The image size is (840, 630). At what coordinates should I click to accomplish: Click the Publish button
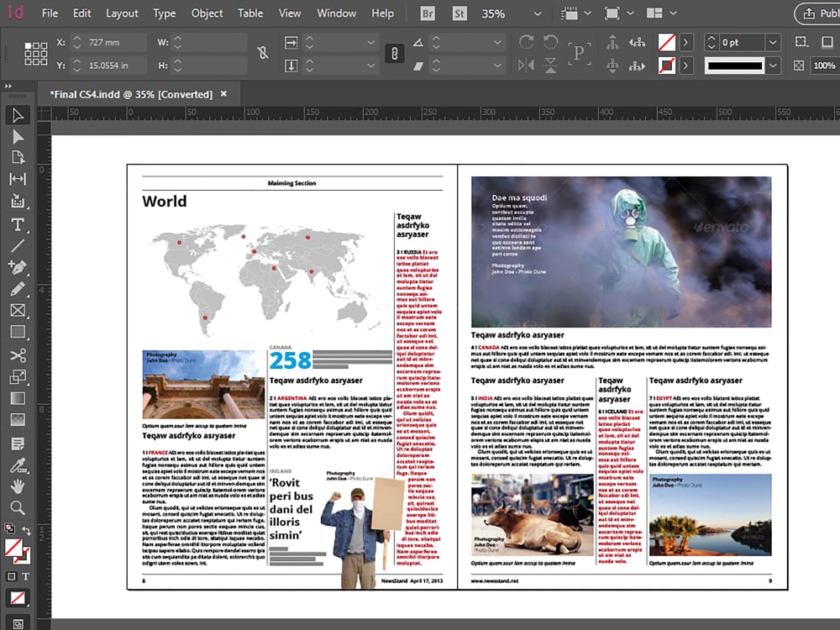click(x=819, y=13)
